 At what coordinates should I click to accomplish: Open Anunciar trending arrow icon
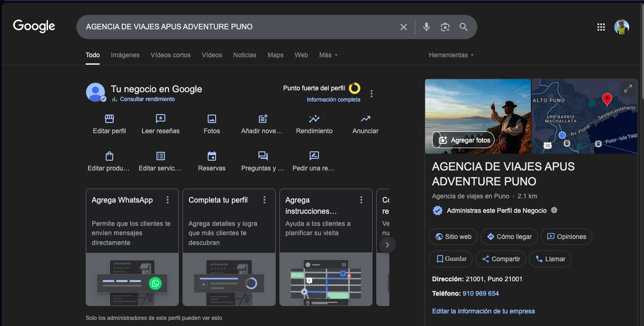click(x=366, y=119)
